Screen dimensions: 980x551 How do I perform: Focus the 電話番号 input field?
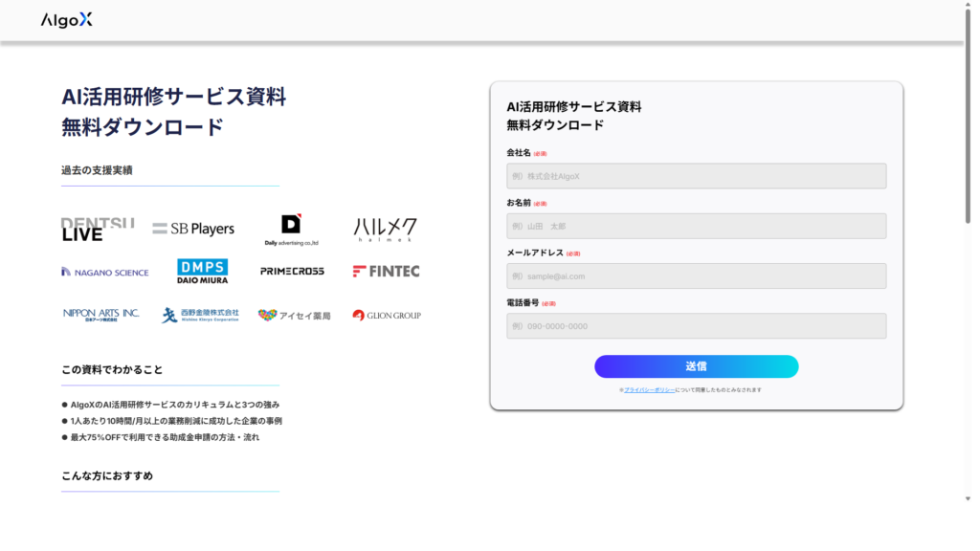click(x=696, y=326)
